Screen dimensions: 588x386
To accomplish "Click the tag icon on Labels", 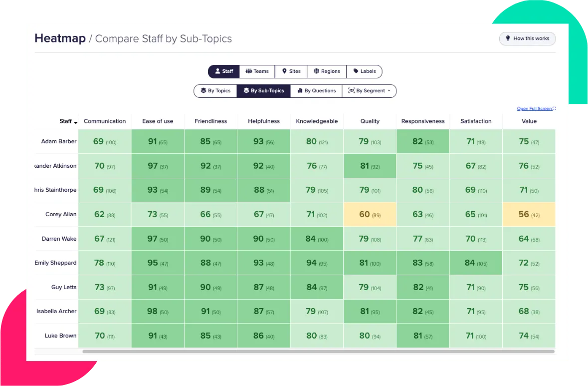I will tap(356, 71).
